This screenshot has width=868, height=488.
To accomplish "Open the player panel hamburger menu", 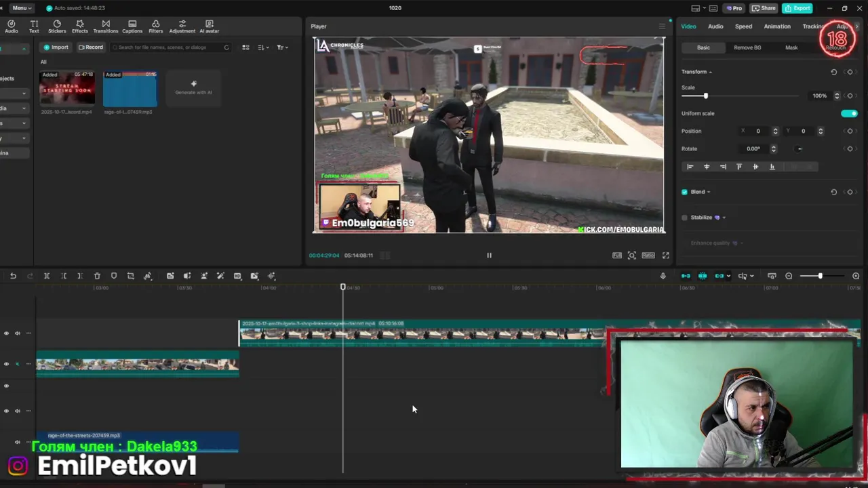I will pos(662,26).
